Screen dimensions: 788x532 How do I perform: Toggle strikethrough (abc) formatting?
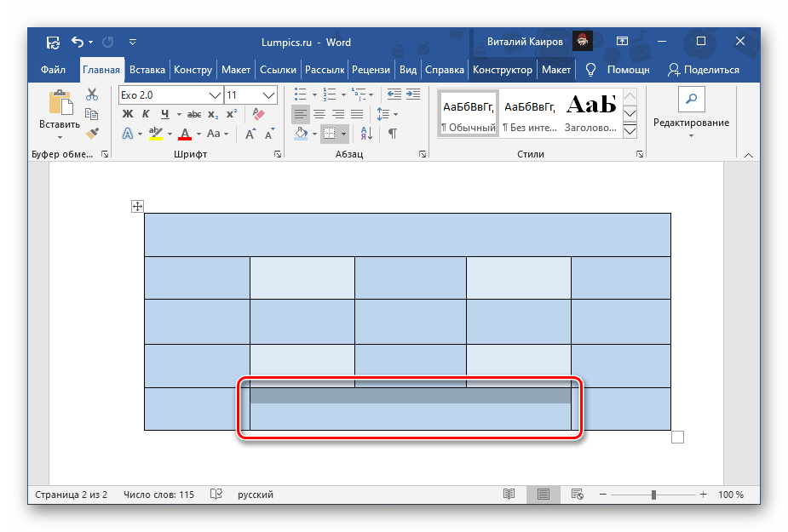pos(194,115)
